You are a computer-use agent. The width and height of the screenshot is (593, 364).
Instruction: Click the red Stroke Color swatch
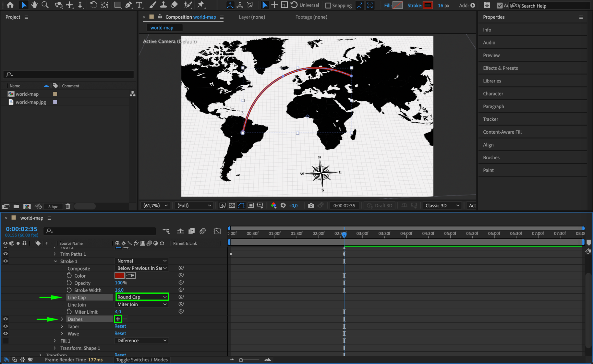click(x=119, y=276)
